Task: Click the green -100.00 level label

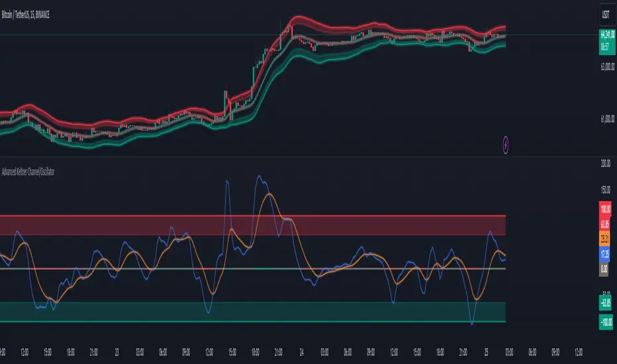Action: coord(606,322)
